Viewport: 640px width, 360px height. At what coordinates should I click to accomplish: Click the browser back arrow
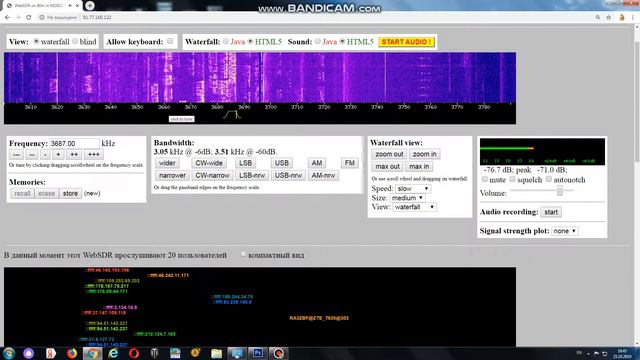[7, 18]
